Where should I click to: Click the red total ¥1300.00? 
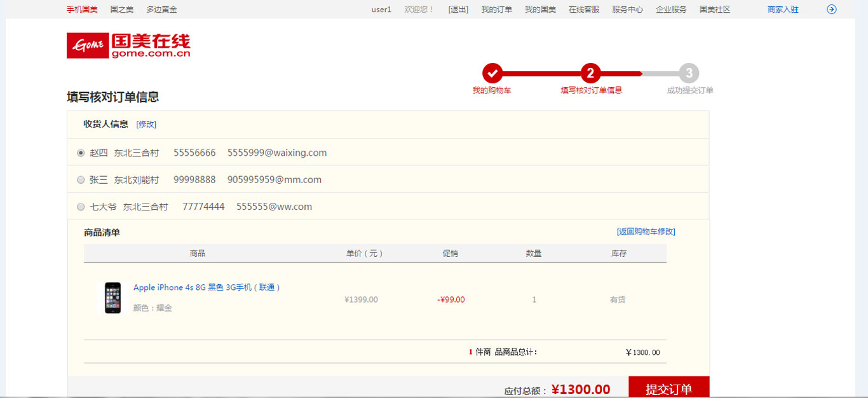[581, 390]
